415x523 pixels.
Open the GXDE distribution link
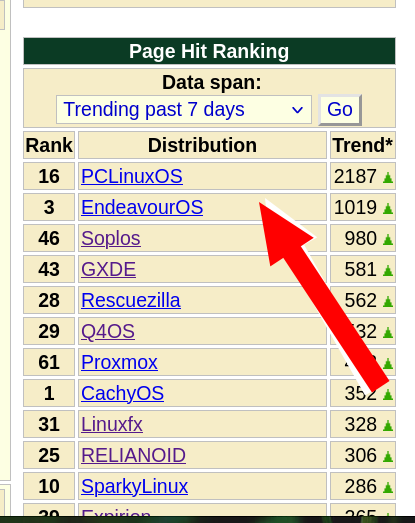pos(108,269)
